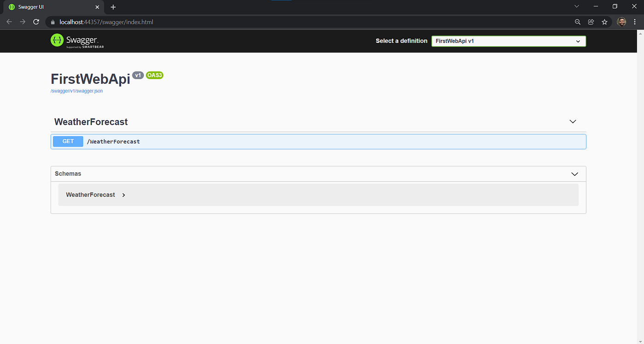Click the OAS3 badge next to FirstWebApi
The image size is (644, 344).
pos(154,75)
